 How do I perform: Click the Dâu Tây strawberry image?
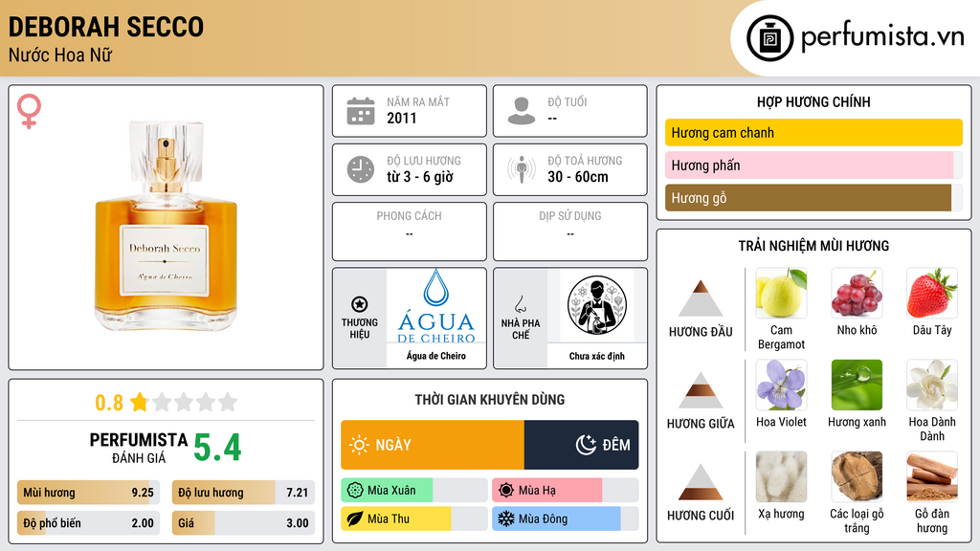932,293
